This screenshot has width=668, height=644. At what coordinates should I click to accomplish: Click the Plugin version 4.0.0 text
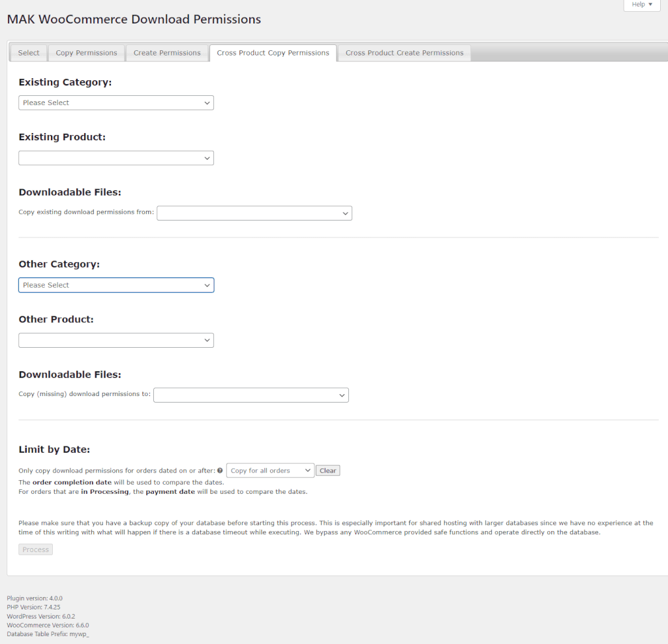tap(35, 598)
